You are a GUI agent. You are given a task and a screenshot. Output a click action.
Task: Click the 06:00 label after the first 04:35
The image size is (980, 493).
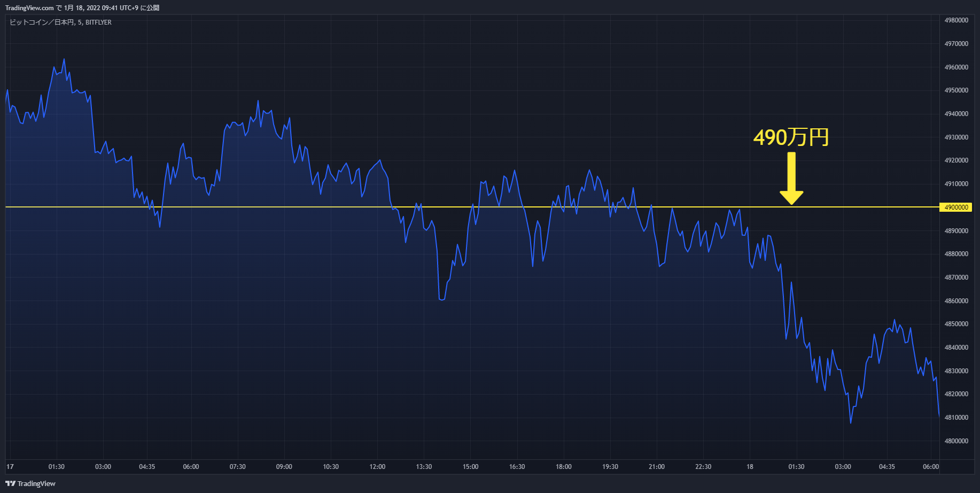coord(191,467)
